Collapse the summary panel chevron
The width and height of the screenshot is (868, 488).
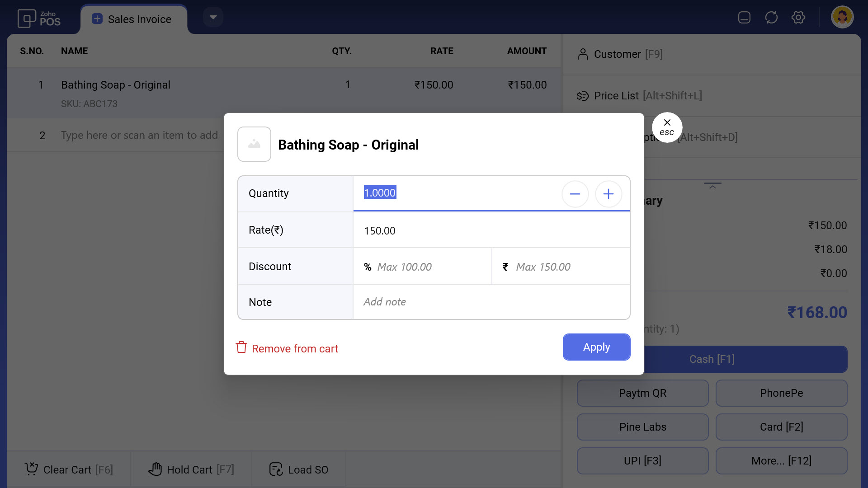coord(712,186)
